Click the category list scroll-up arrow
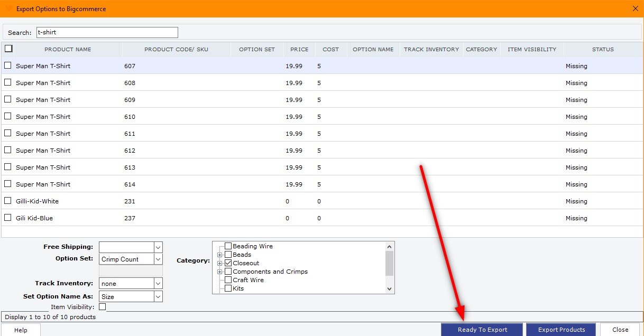 click(x=390, y=246)
